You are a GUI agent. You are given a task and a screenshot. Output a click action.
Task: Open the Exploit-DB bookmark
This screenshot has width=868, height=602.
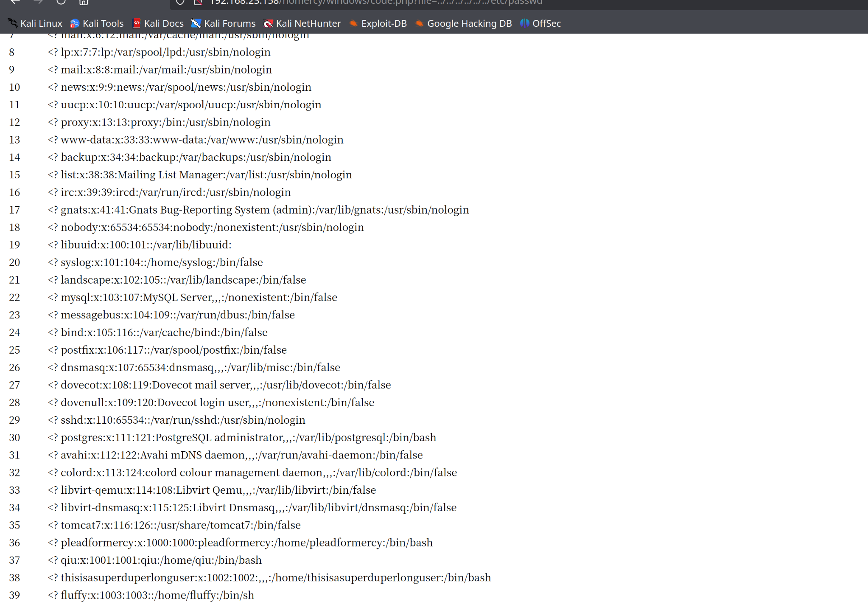coord(378,23)
